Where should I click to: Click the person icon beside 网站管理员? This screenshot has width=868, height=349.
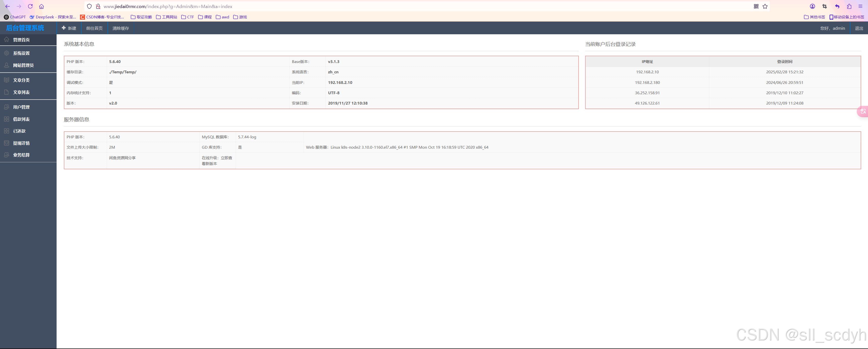tap(6, 65)
